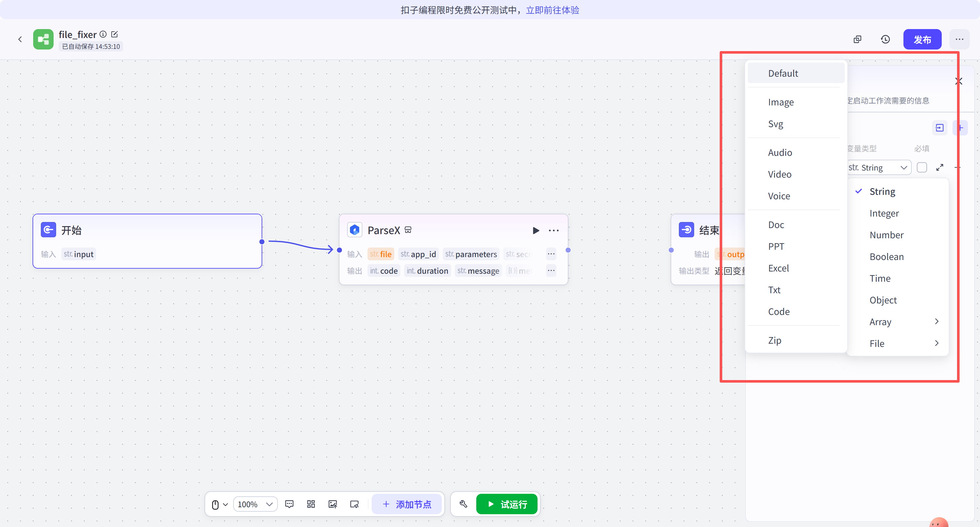The width and height of the screenshot is (980, 527).
Task: Click the workflow history clock icon
Action: coord(885,39)
